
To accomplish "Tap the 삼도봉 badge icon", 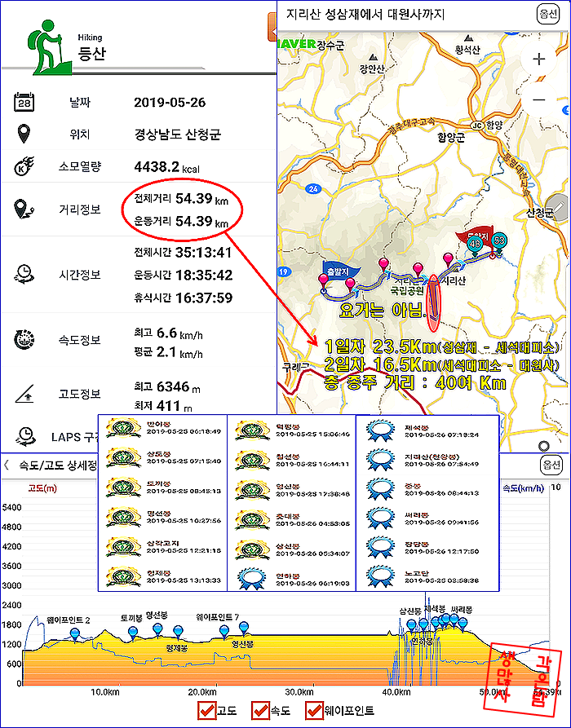I will tap(122, 458).
